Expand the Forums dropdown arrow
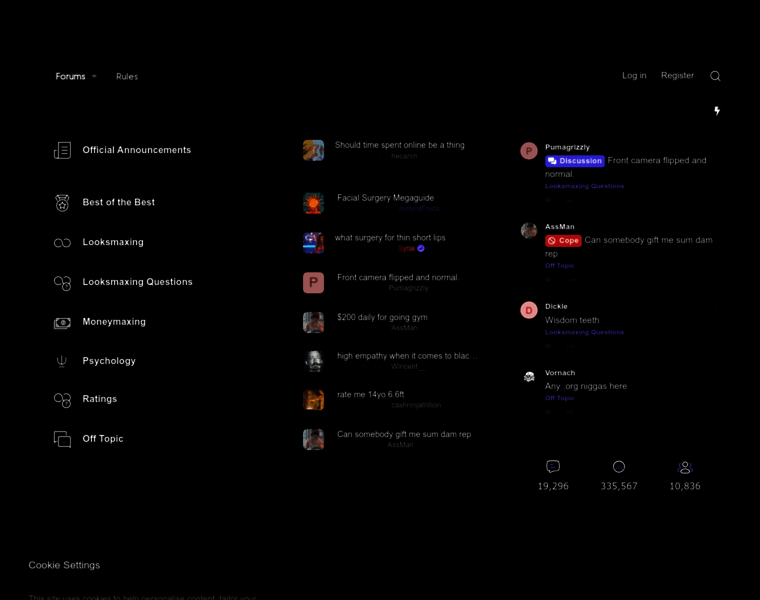This screenshot has height=600, width=760. 94,76
